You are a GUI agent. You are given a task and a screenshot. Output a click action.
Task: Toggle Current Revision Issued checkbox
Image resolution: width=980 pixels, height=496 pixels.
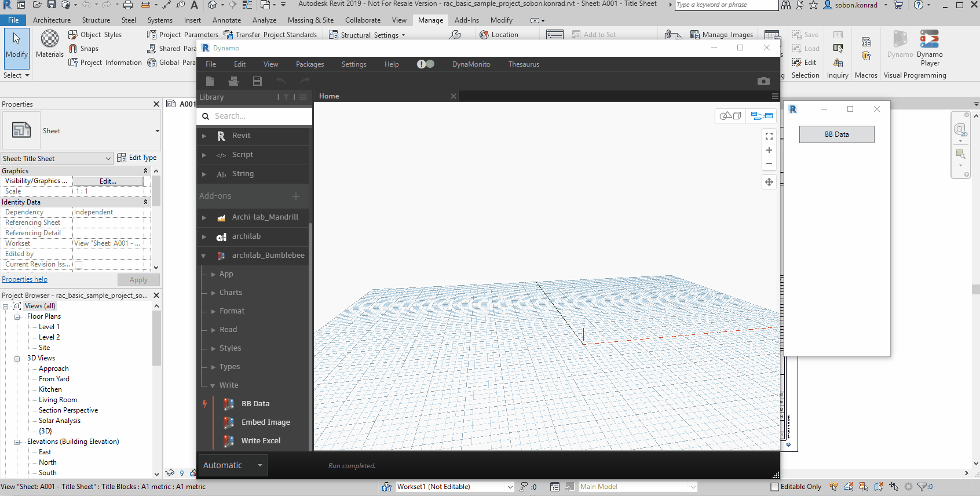78,265
